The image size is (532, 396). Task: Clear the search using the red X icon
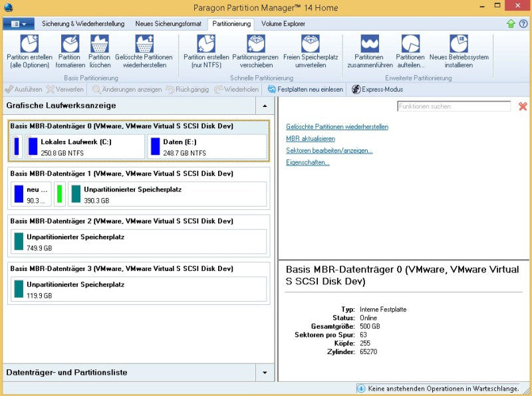(x=523, y=106)
